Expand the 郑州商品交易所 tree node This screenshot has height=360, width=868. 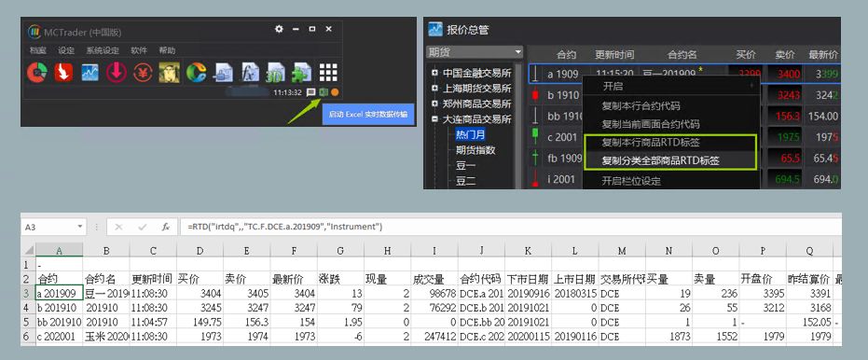pos(435,104)
